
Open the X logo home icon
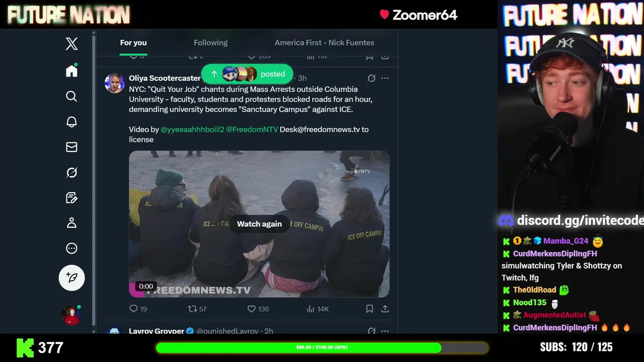tap(71, 44)
